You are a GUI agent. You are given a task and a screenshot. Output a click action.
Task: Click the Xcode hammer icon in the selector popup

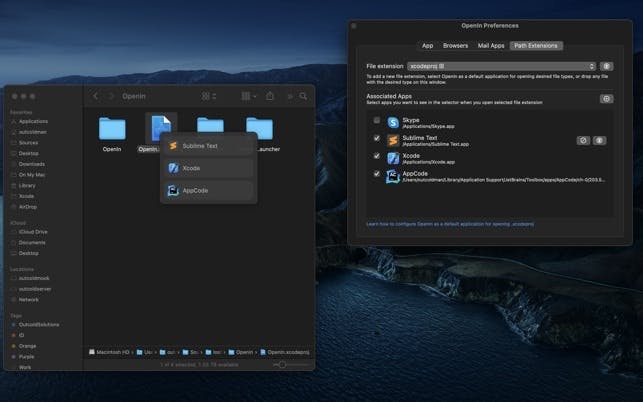(173, 168)
